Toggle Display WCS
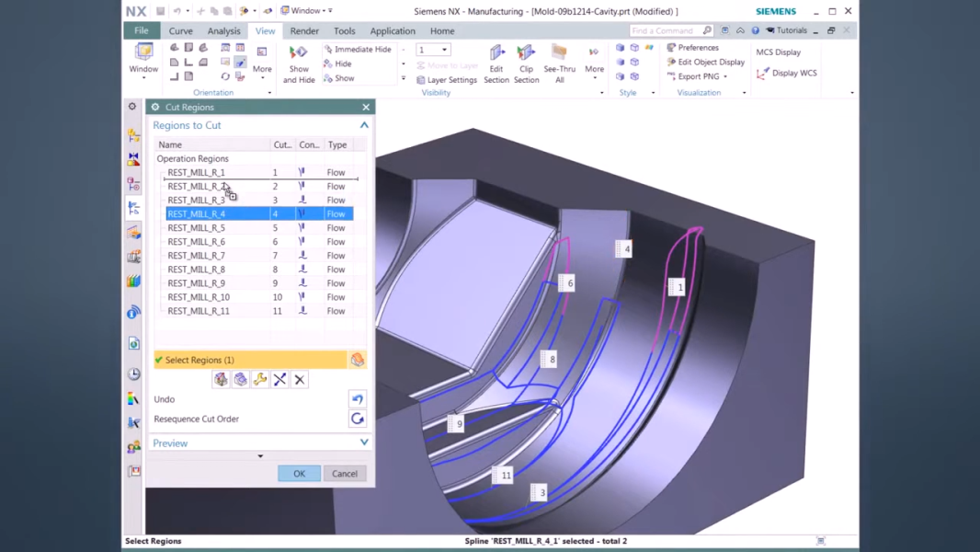The image size is (980, 552). [787, 74]
